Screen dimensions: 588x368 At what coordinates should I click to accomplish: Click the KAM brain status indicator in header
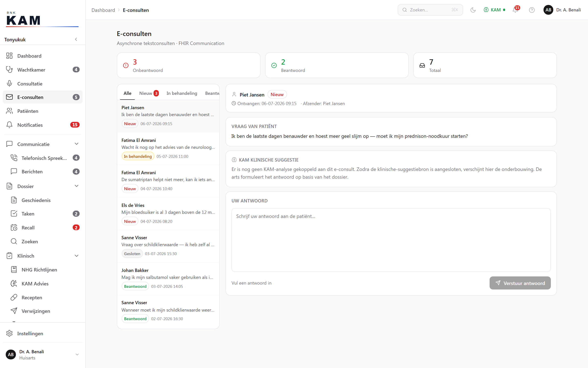coord(494,10)
